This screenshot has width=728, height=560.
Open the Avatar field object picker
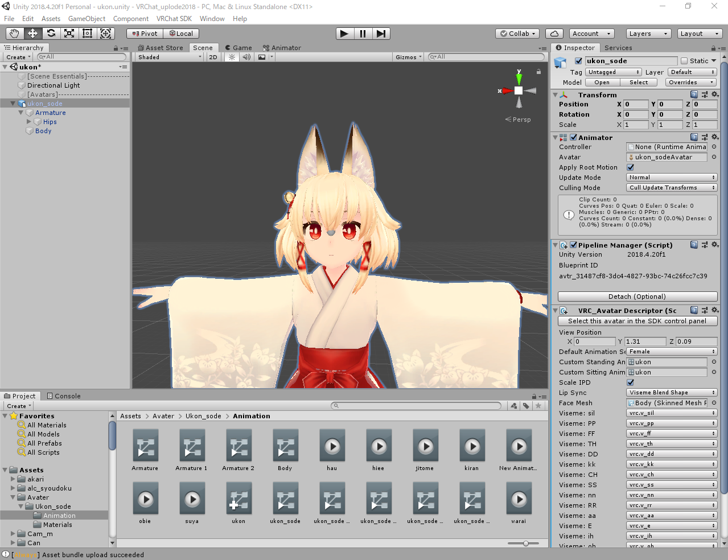pos(714,157)
